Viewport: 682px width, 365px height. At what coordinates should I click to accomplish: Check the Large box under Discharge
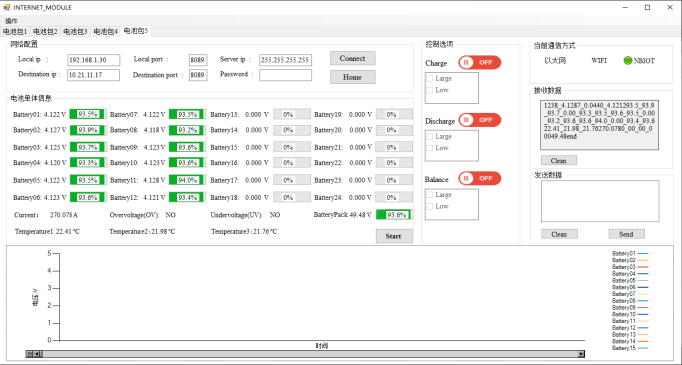click(430, 137)
